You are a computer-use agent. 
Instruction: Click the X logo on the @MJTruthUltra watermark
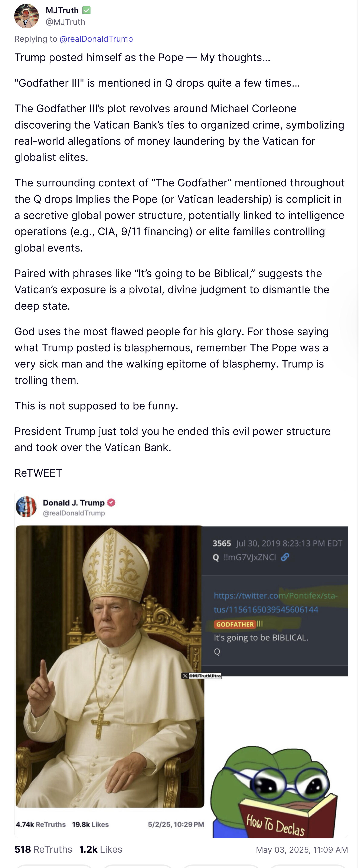click(185, 676)
